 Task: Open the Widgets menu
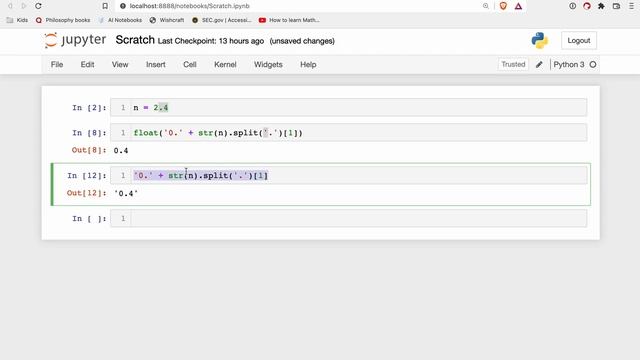[268, 64]
